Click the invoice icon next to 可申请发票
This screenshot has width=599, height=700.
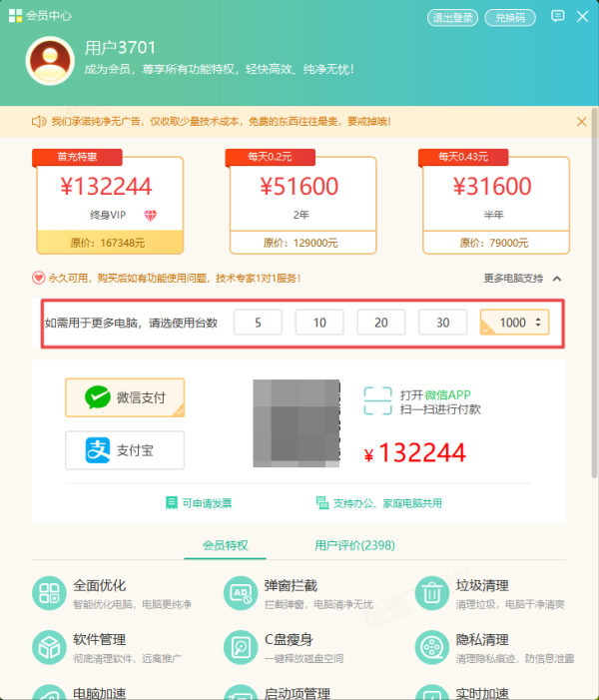point(172,502)
